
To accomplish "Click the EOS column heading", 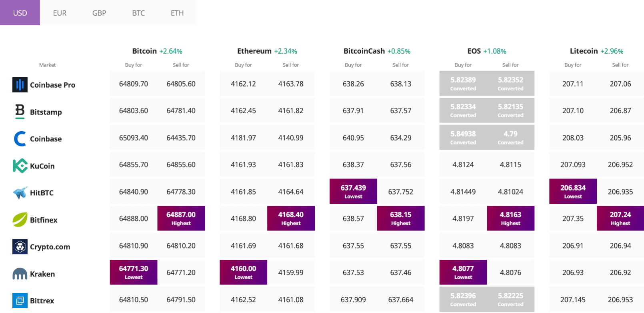I will (x=474, y=51).
